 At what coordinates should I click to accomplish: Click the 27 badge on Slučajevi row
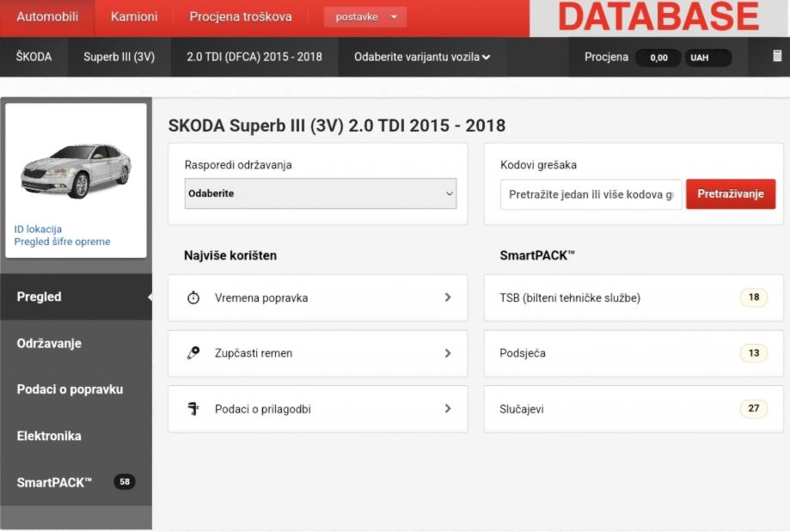tap(754, 408)
